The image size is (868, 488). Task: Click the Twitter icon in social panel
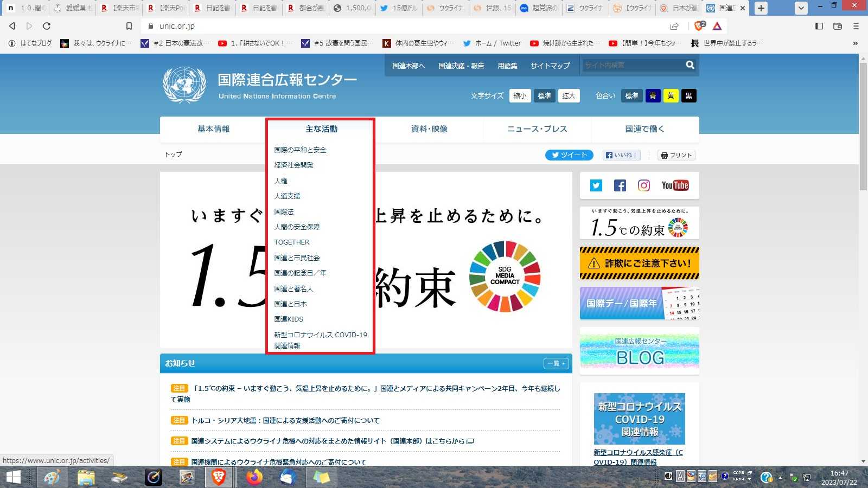click(596, 185)
